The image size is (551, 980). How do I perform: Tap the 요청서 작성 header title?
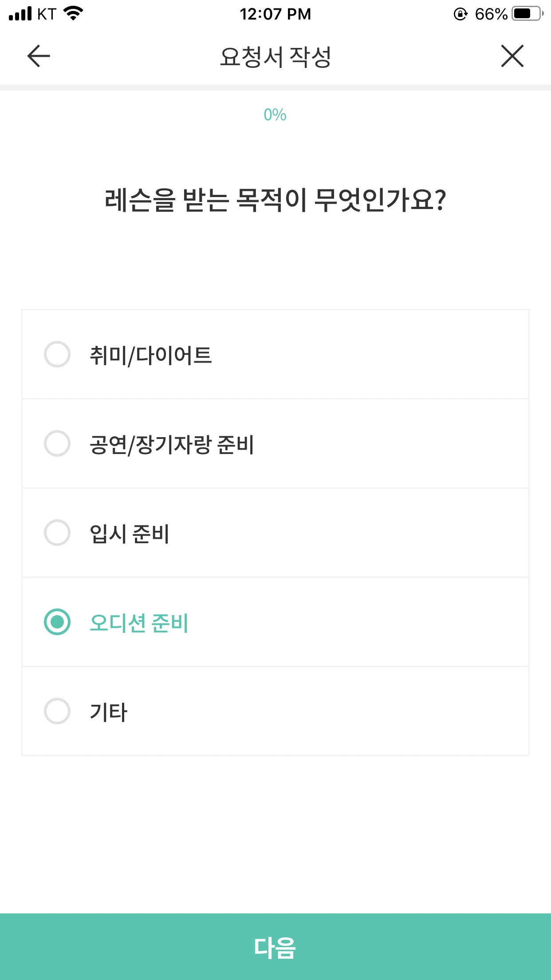click(x=275, y=57)
